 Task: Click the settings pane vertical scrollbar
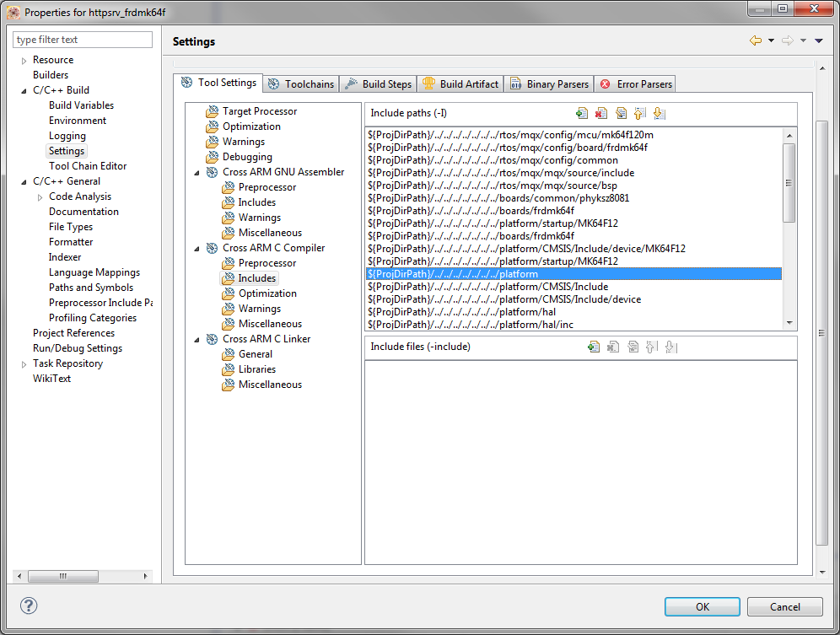tap(821, 333)
